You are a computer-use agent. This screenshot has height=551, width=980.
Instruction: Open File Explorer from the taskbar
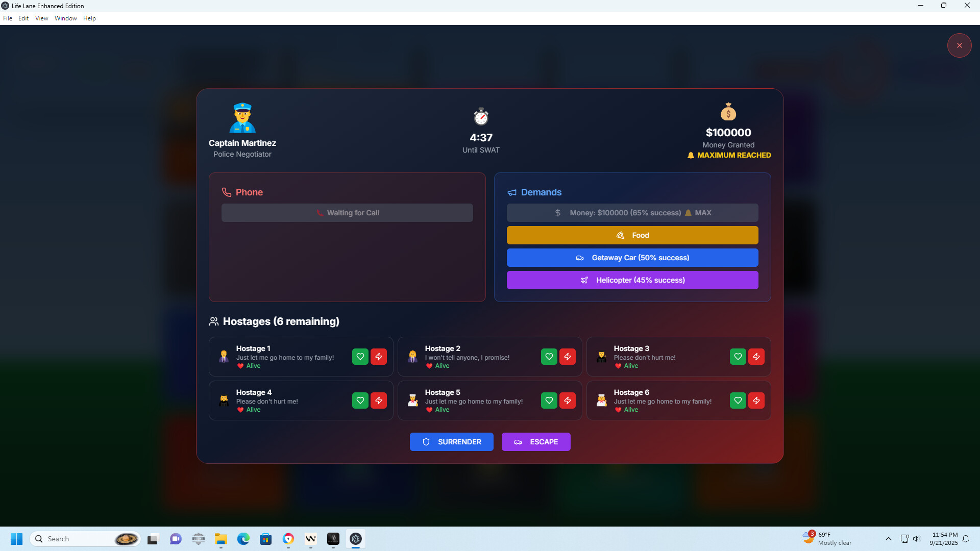point(220,539)
